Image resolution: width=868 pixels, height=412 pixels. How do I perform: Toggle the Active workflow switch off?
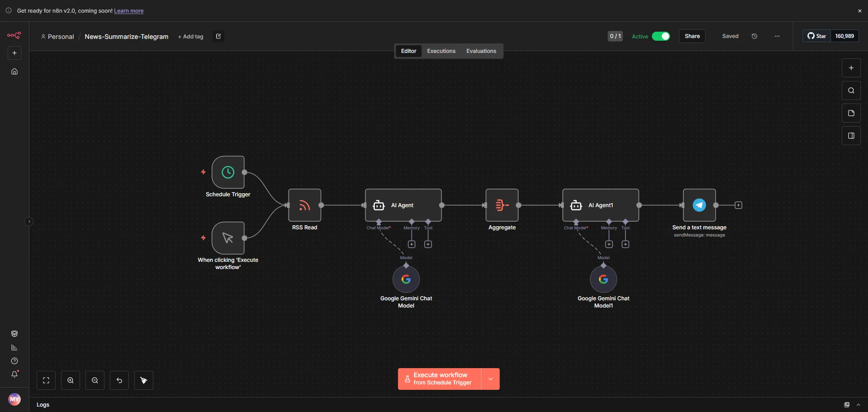[x=660, y=36]
